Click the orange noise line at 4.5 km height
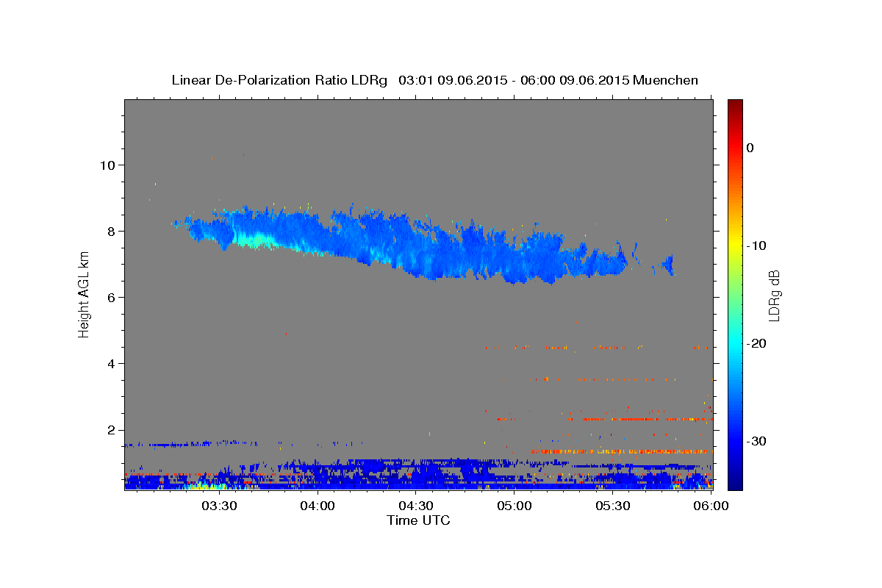 597,347
